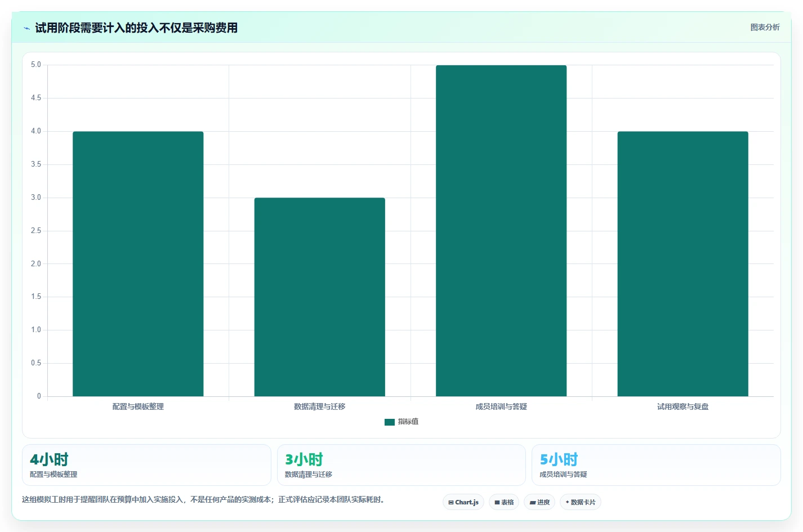Open the 5小时 成员培训与答疑 card
The image size is (803, 532).
tap(656, 465)
